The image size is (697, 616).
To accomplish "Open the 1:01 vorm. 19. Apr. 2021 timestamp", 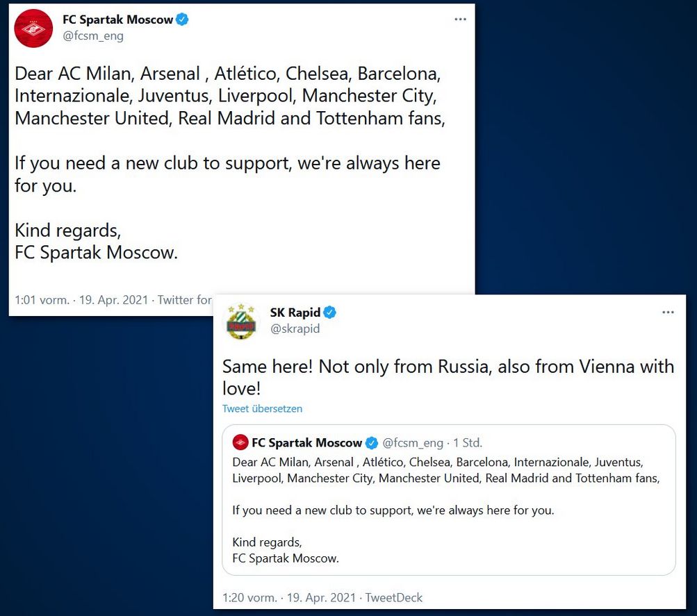I will (81, 300).
